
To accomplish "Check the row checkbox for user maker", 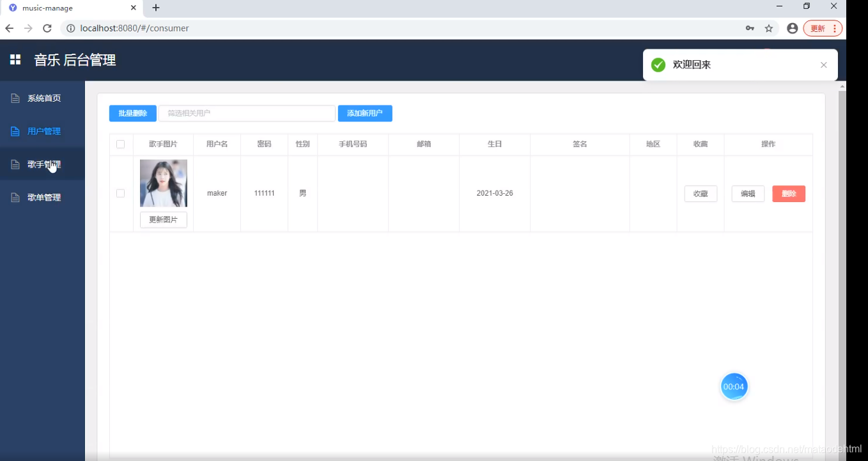I will [x=121, y=193].
